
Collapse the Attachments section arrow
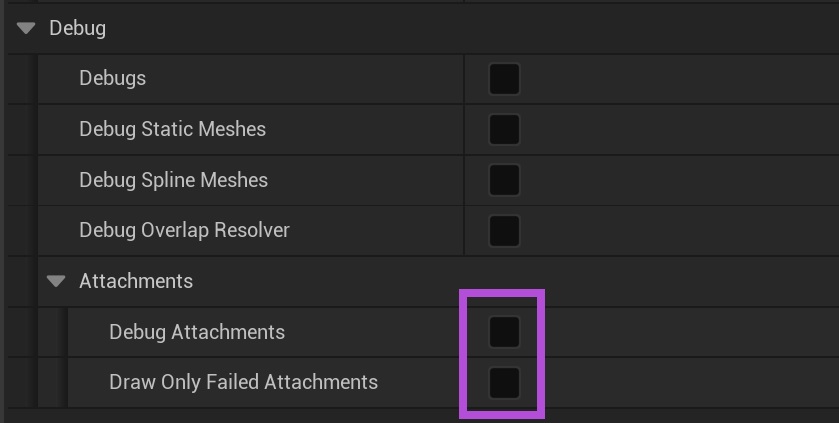56,281
